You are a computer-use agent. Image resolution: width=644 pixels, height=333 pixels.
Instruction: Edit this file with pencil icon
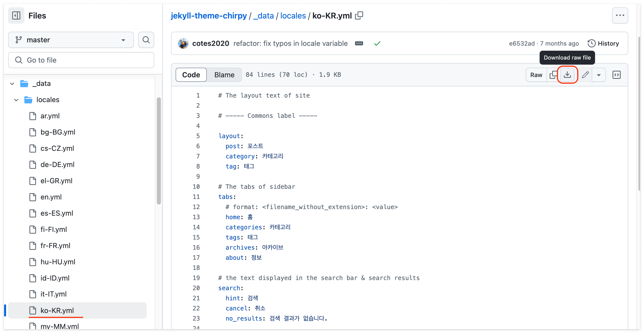tap(585, 75)
